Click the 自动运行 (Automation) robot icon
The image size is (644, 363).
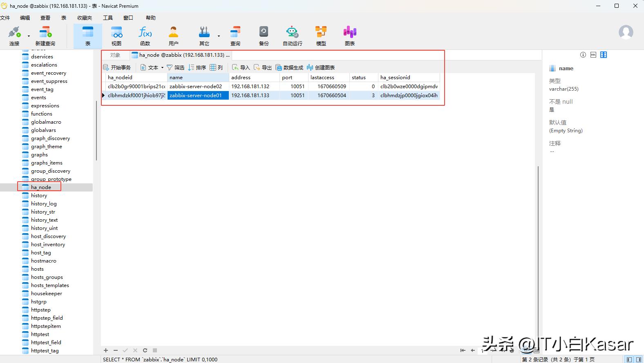(x=293, y=36)
